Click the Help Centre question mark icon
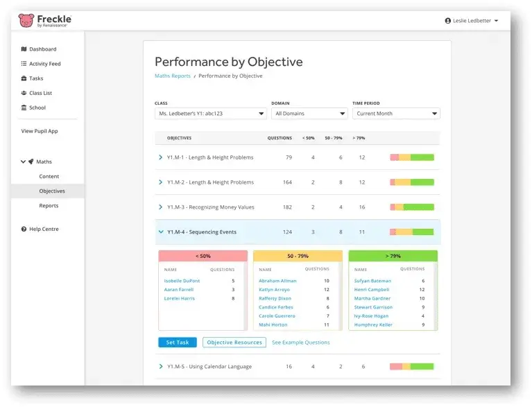 coord(24,229)
